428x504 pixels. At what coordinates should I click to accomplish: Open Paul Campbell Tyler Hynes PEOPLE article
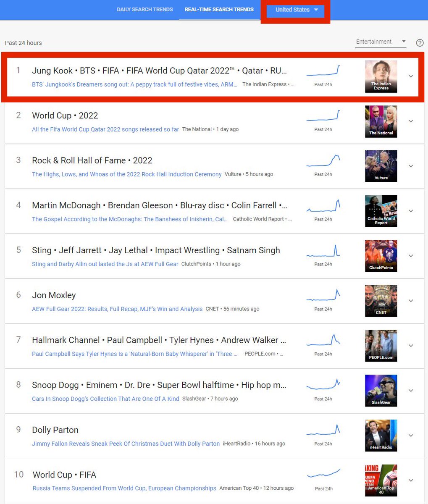(135, 354)
